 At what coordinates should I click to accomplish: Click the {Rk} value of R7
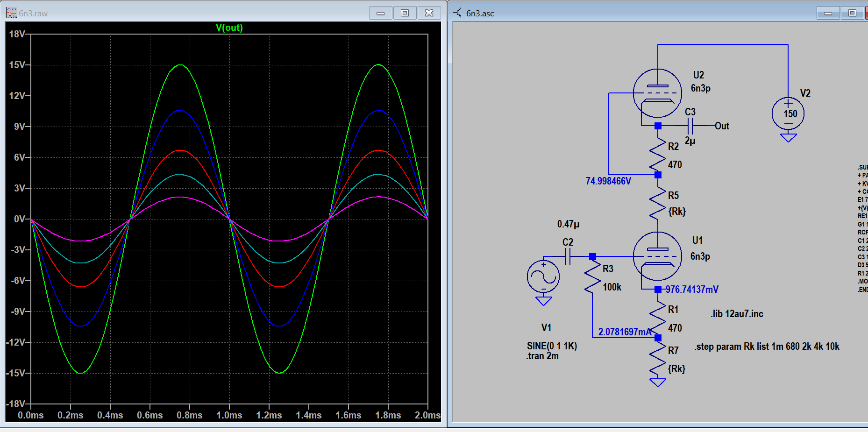pyautogui.click(x=676, y=369)
